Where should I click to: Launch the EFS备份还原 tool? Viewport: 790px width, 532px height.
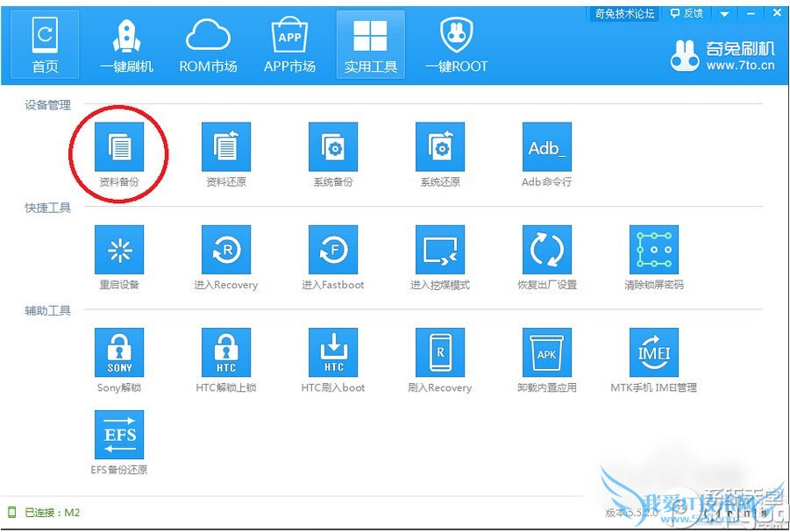(119, 434)
